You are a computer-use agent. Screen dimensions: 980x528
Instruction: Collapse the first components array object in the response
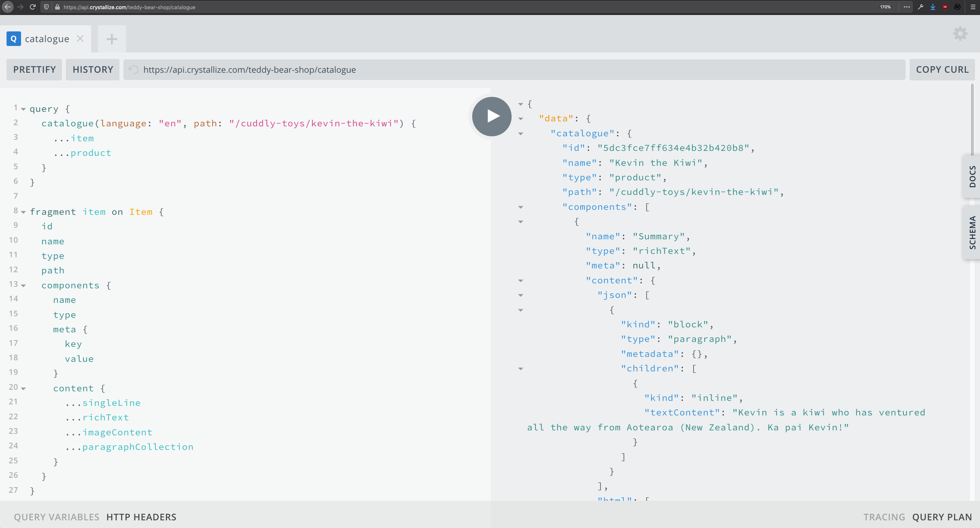[x=521, y=222]
